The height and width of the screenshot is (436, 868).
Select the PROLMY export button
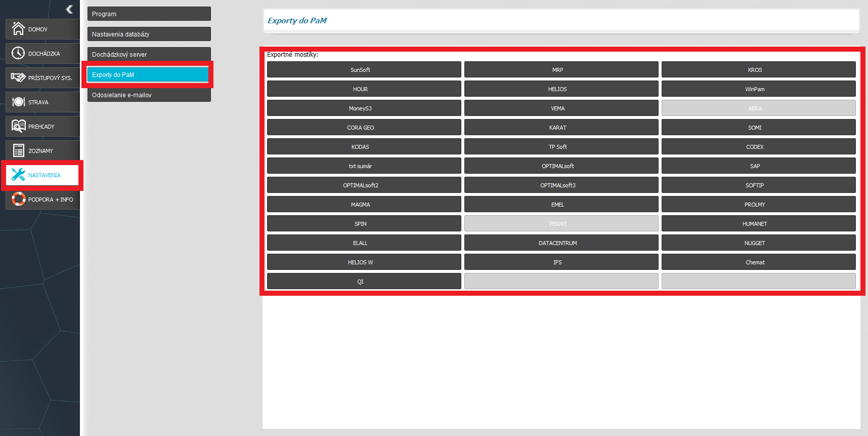click(x=759, y=204)
